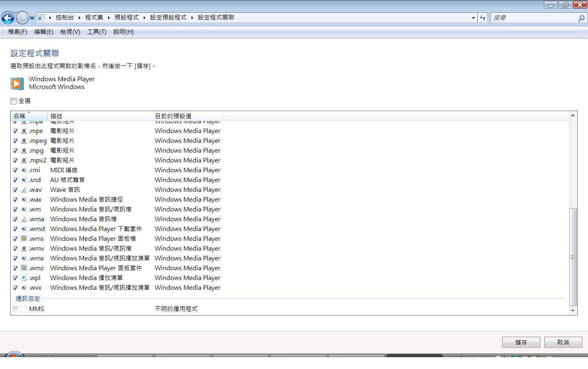Screen dimensions: 588x369
Task: Click the 取消 cancel button
Action: [563, 342]
